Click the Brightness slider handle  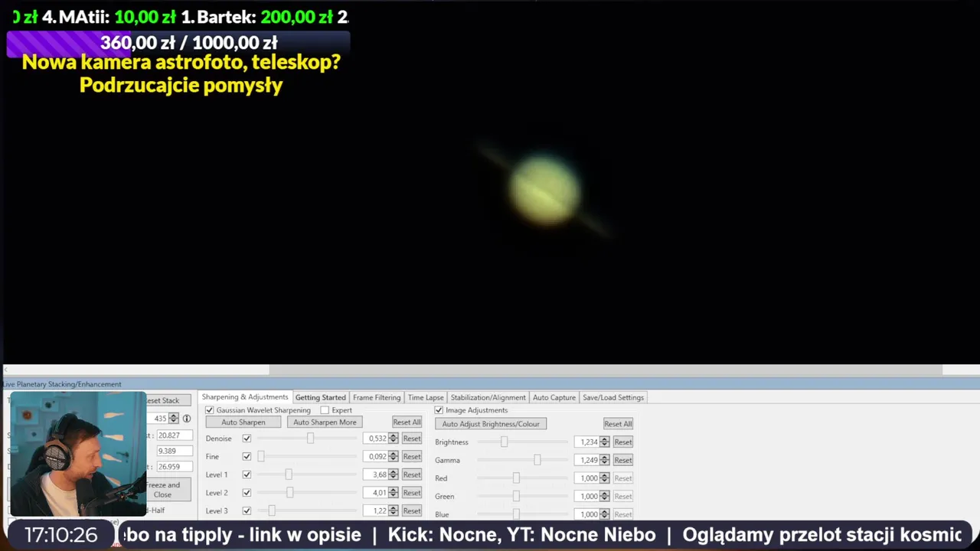pyautogui.click(x=504, y=442)
